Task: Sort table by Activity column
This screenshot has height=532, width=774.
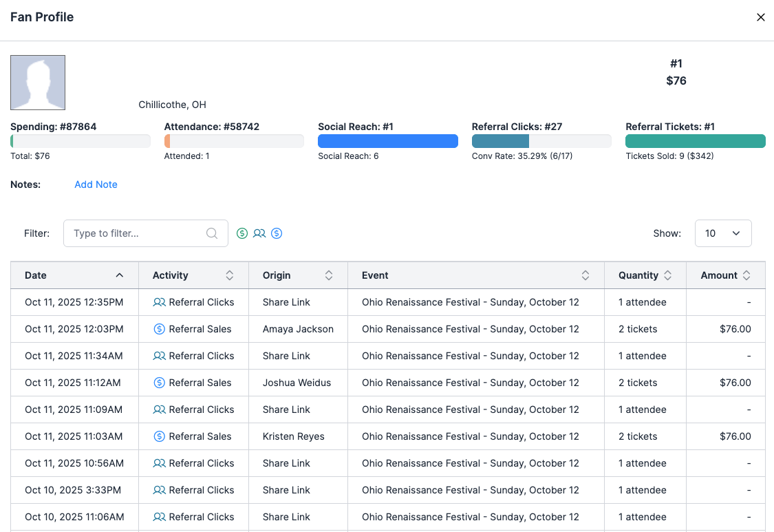Action: coord(230,275)
